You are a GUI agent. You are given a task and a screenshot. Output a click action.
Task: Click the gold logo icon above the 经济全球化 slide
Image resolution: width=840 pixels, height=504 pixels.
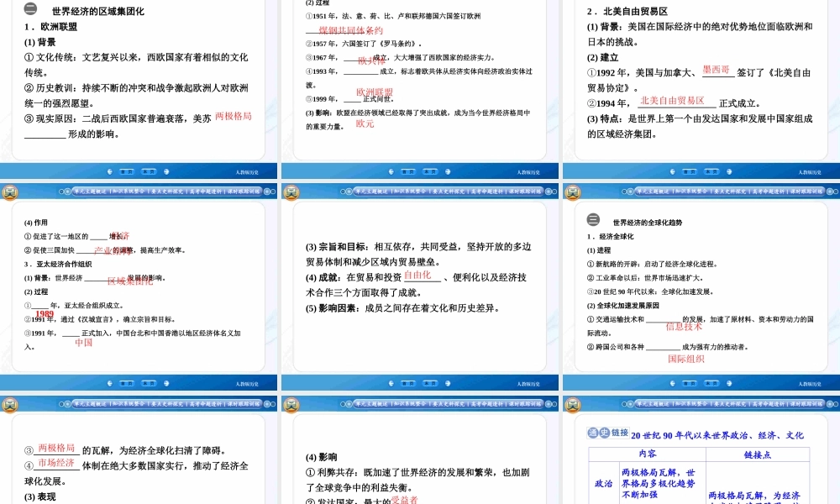(x=572, y=192)
